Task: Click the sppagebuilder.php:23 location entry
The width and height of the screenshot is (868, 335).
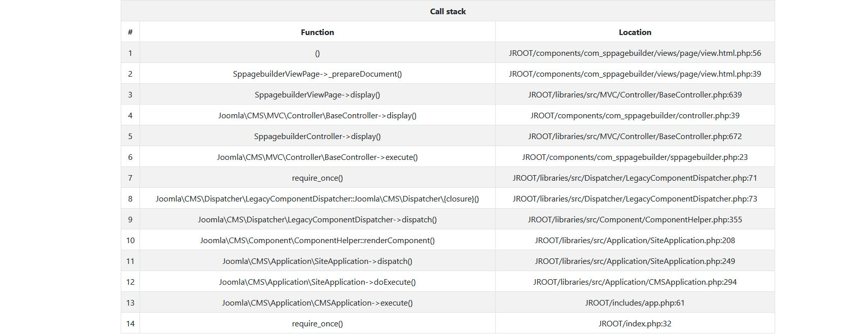Action: [x=635, y=157]
